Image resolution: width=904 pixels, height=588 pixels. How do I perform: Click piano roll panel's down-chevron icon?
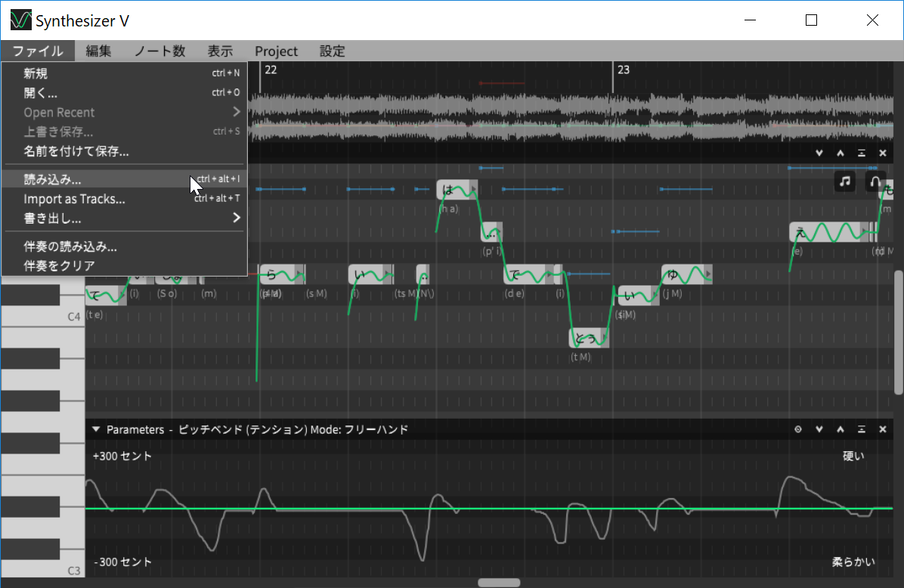819,153
